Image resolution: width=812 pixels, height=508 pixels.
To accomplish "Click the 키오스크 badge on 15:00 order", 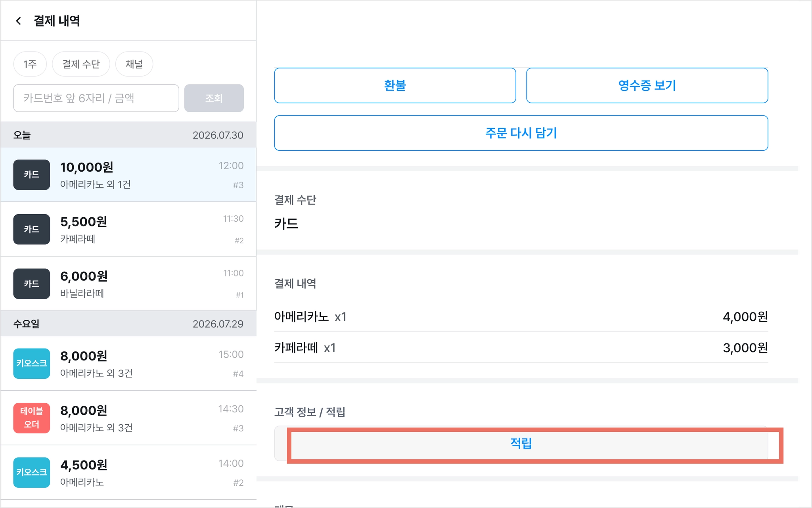I will [32, 363].
